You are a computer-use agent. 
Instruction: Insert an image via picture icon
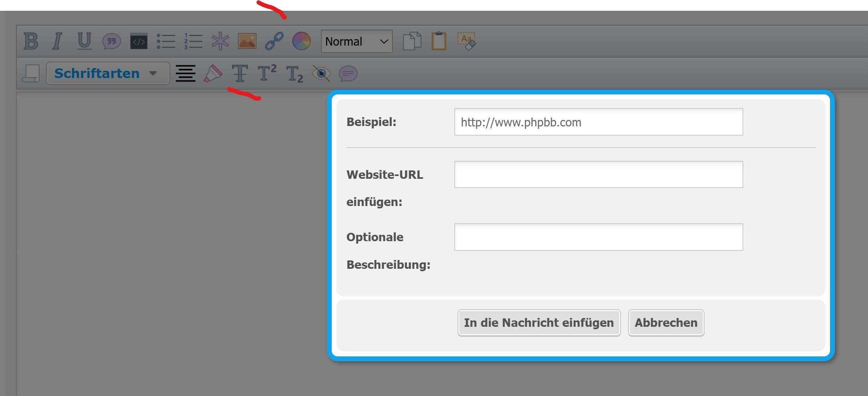247,41
